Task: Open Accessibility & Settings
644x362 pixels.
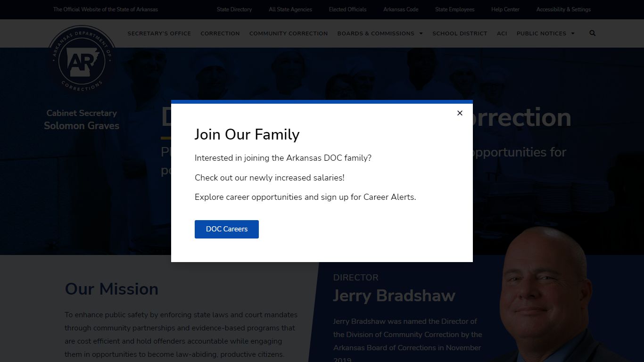Action: pyautogui.click(x=563, y=9)
